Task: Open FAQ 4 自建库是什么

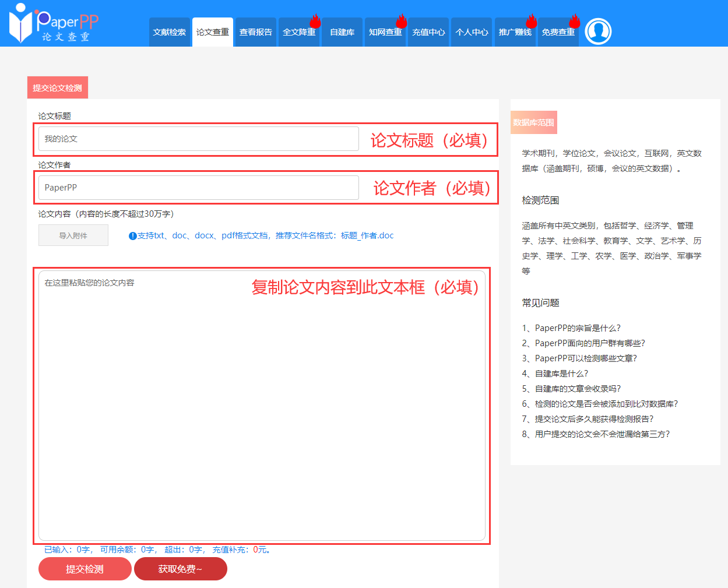Action: (555, 374)
